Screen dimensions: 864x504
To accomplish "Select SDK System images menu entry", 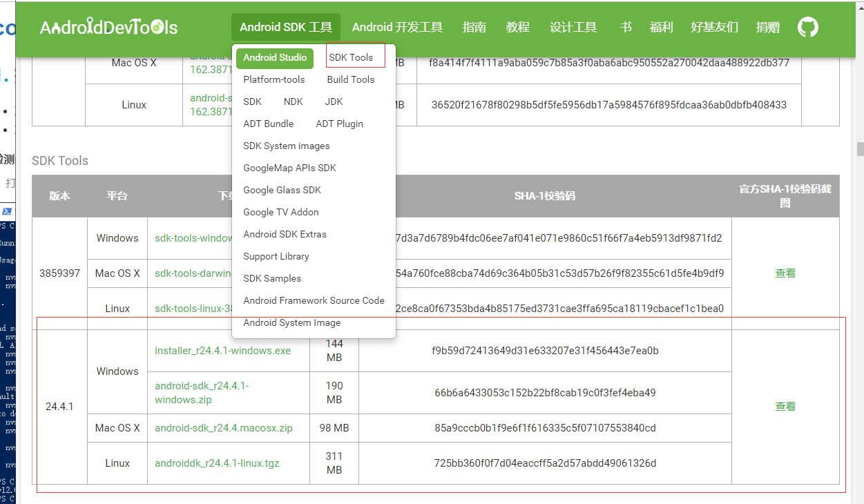I will [287, 146].
